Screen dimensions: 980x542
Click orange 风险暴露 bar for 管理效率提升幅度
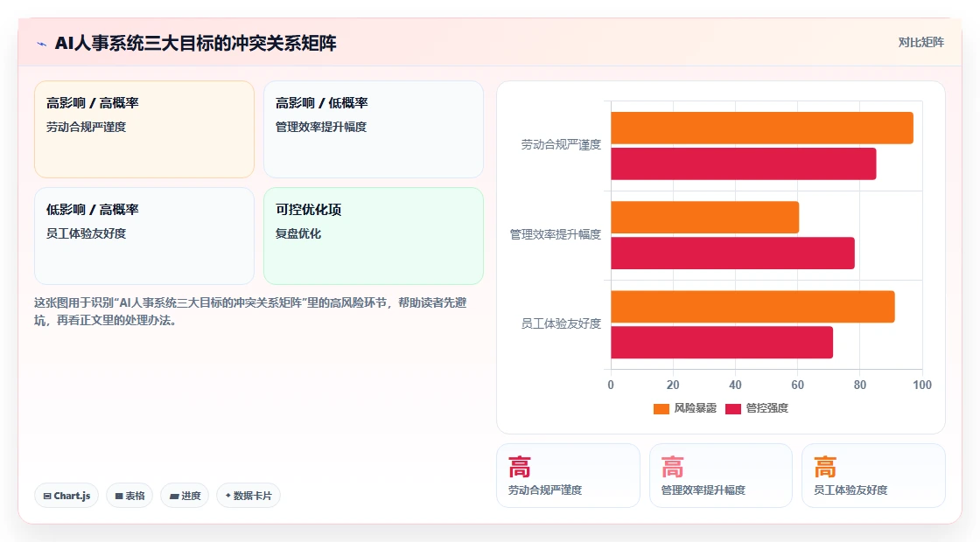[x=705, y=218]
